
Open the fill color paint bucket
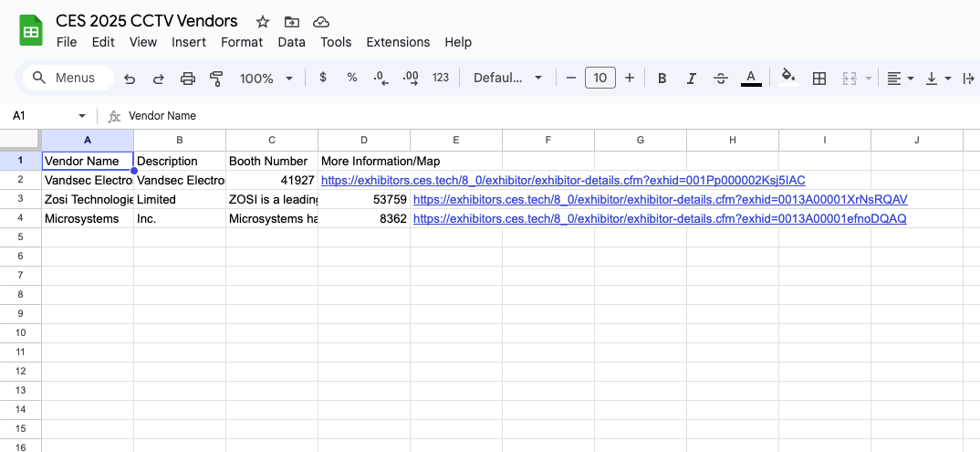pos(788,79)
